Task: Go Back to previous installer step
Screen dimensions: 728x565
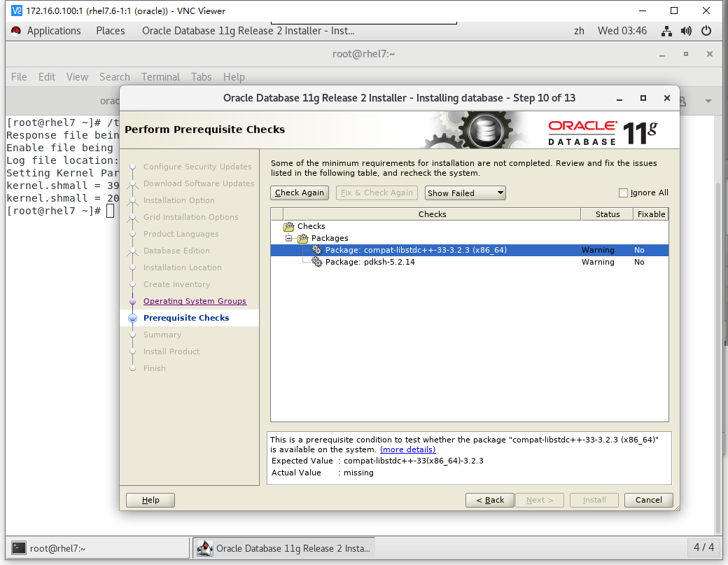Action: (x=490, y=500)
